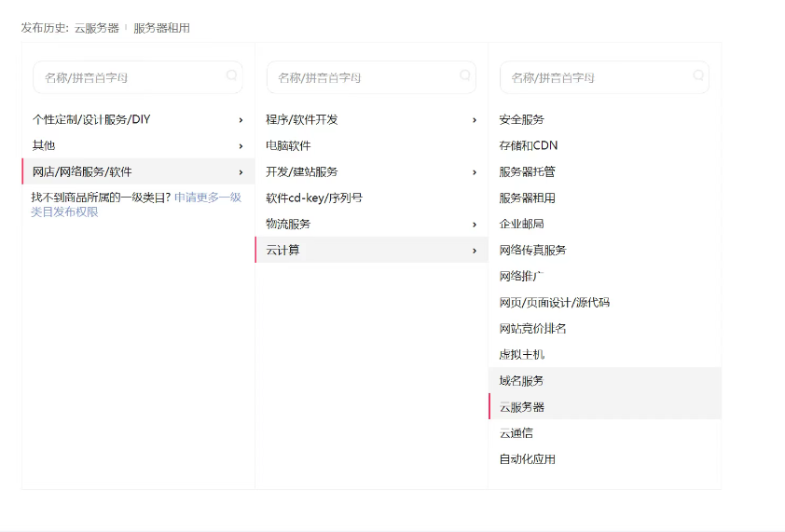Focus third column name search field
The width and height of the screenshot is (785, 532).
pyautogui.click(x=593, y=77)
